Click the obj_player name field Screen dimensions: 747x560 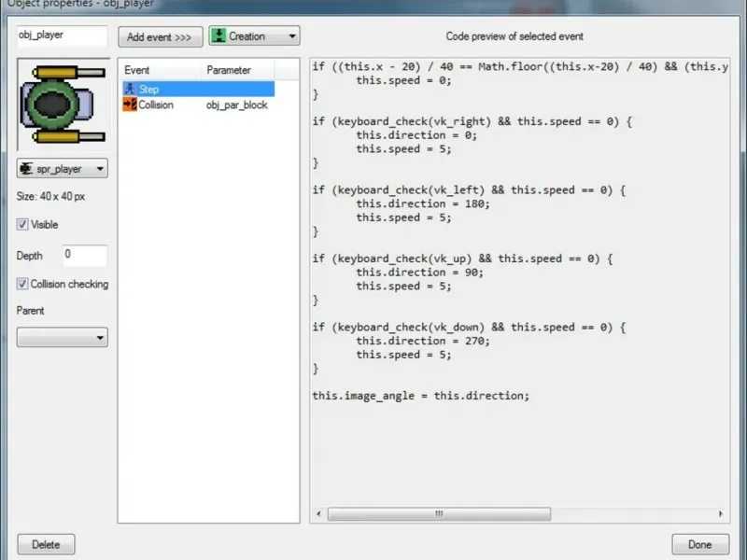pos(63,35)
